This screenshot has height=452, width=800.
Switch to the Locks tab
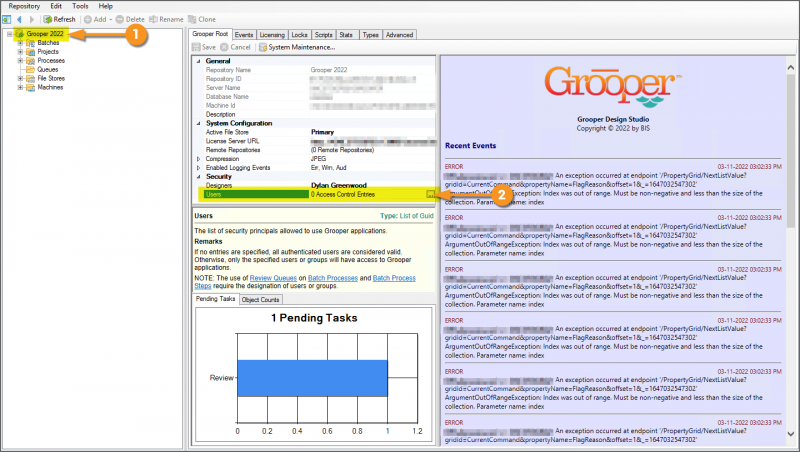pyautogui.click(x=299, y=35)
